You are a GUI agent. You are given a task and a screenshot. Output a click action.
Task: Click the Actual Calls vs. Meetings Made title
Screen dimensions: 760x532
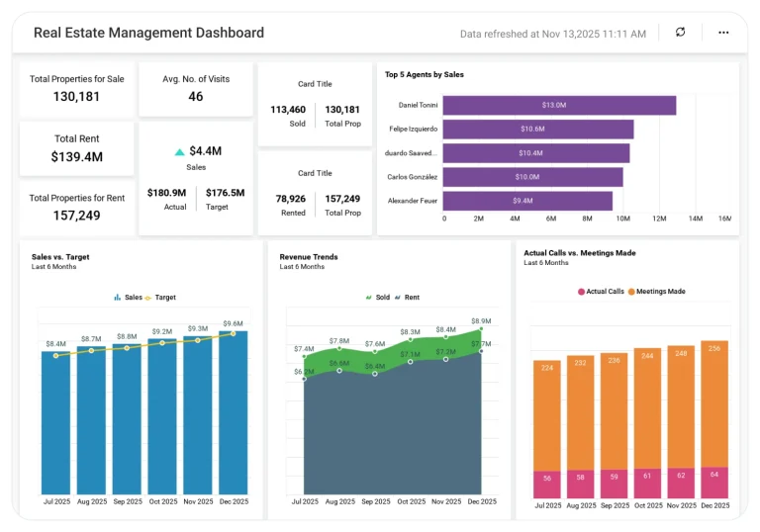pyautogui.click(x=580, y=253)
